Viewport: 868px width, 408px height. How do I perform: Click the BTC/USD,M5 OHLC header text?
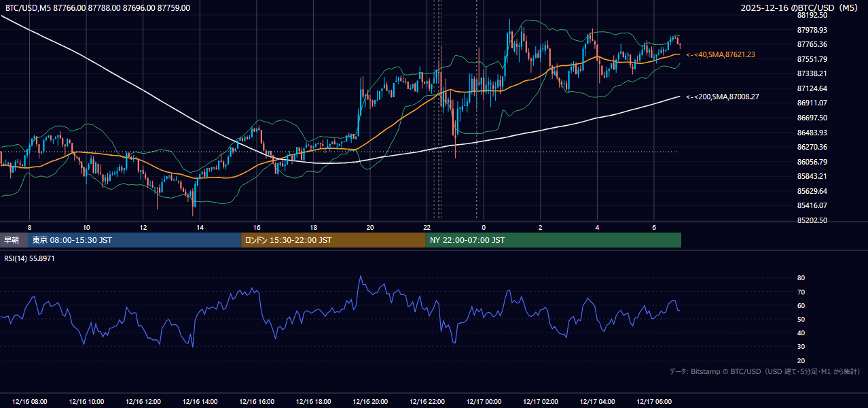pos(98,8)
